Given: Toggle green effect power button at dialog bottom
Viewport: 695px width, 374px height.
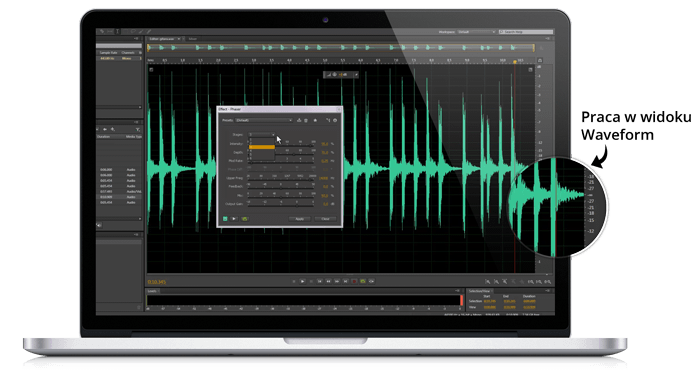Looking at the screenshot, I should point(225,219).
